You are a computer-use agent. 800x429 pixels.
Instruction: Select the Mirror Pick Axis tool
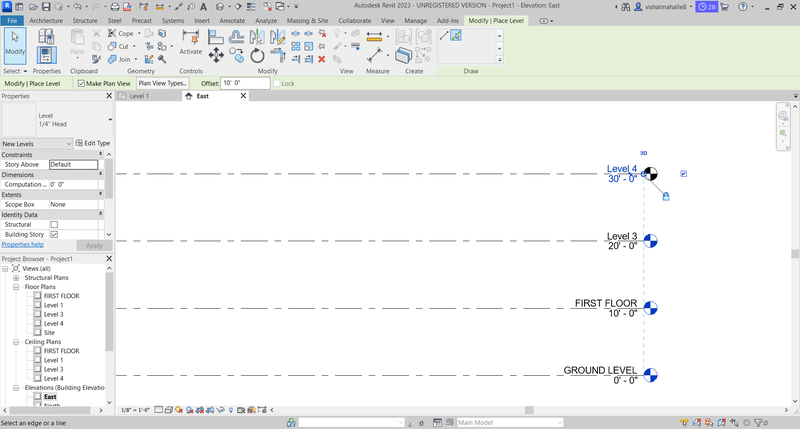pyautogui.click(x=257, y=37)
